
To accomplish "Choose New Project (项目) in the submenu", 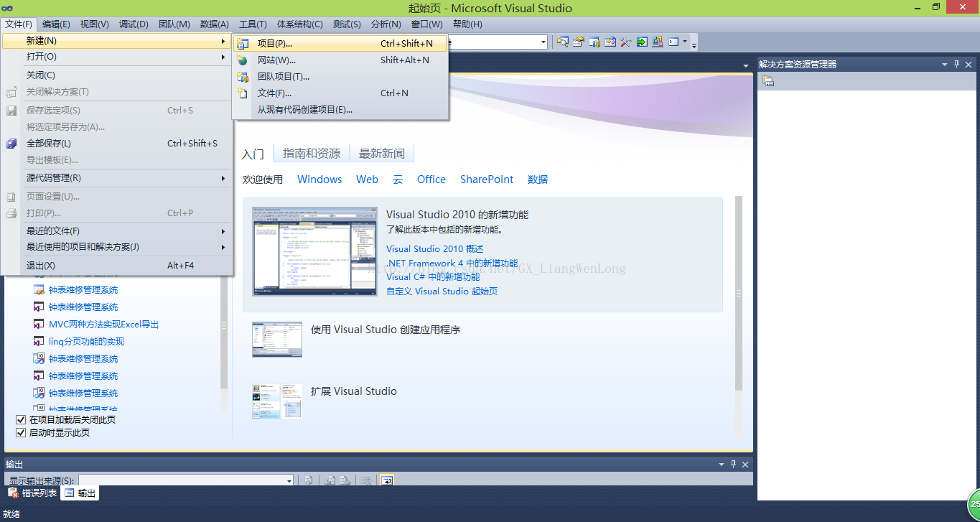I will point(340,43).
